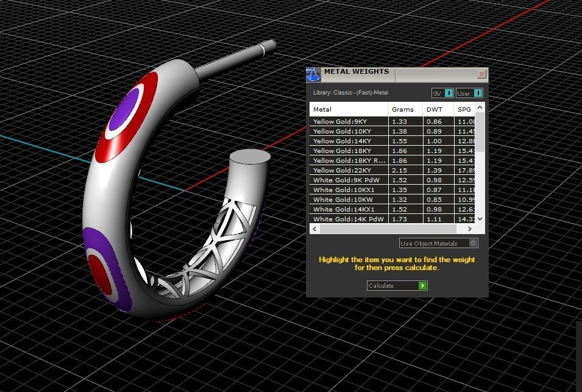Screen dimensions: 582x392
Task: Click the 1.55 grams value for 14KY
Action: 399,141
